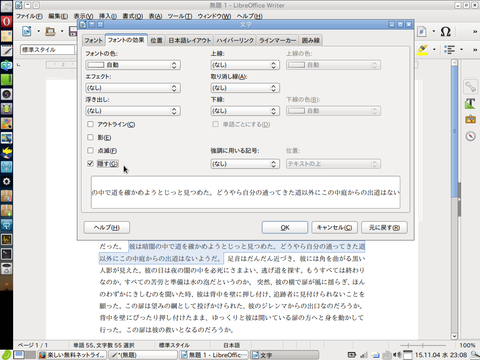Click the キャンセル button

pos(334,228)
